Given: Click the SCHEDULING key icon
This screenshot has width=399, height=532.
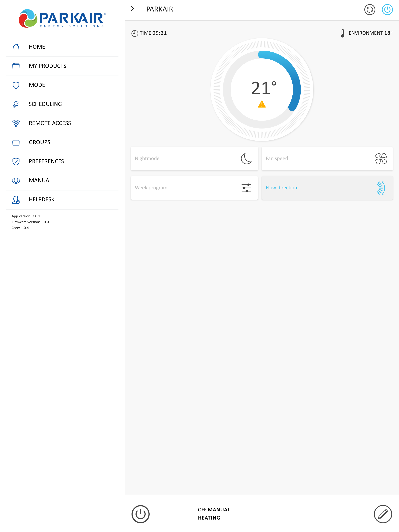Looking at the screenshot, I should [x=16, y=104].
